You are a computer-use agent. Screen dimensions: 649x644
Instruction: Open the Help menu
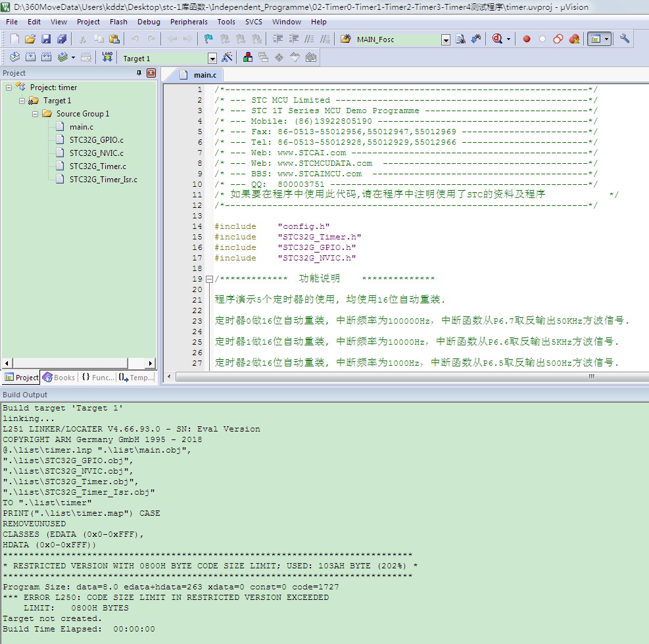[x=319, y=22]
